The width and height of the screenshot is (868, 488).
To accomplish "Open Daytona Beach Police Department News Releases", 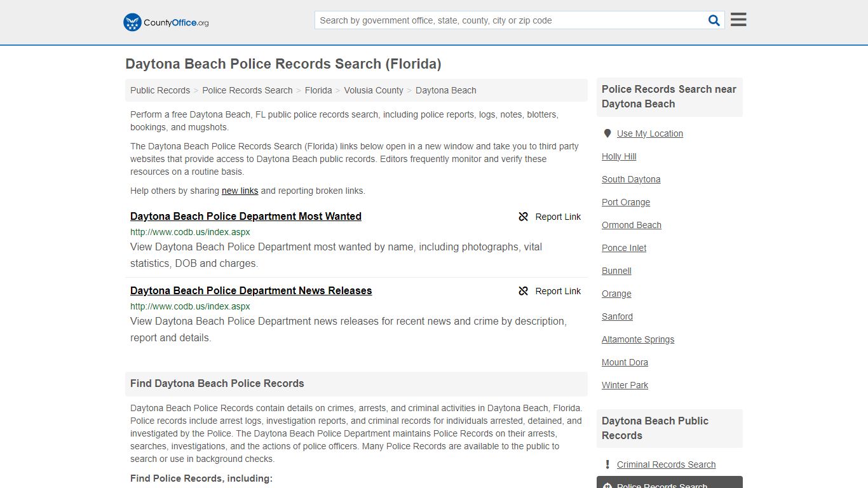I will pyautogui.click(x=251, y=290).
